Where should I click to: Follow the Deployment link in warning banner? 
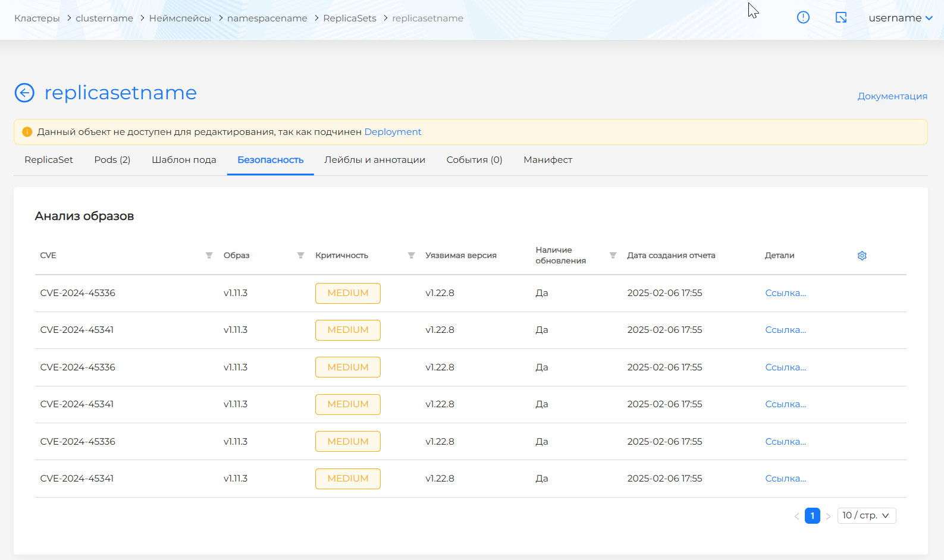click(x=393, y=132)
